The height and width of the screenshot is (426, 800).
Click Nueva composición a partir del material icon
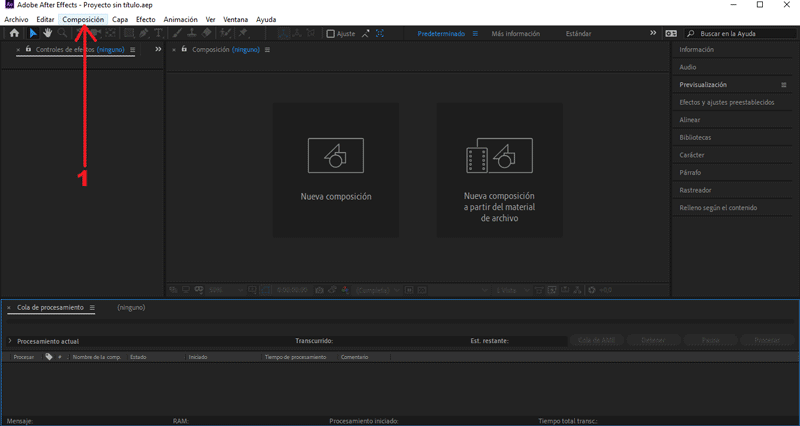tap(499, 156)
